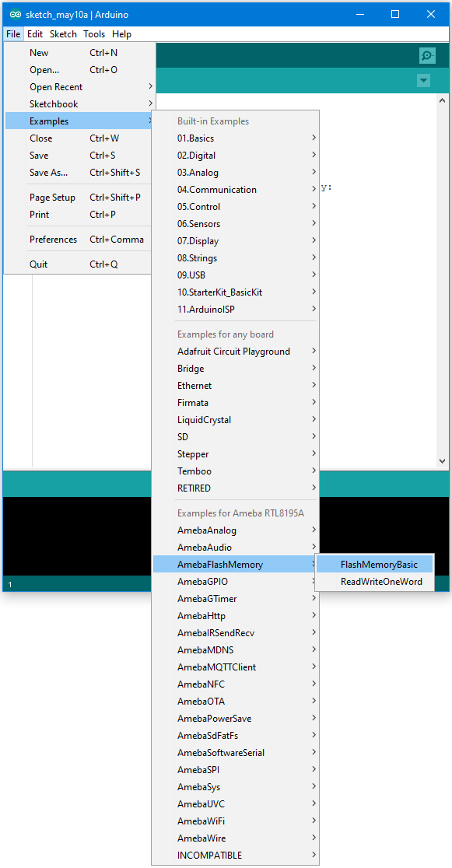This screenshot has height=868, width=452.
Task: Click the Arduino logo in title bar
Action: pos(16,15)
